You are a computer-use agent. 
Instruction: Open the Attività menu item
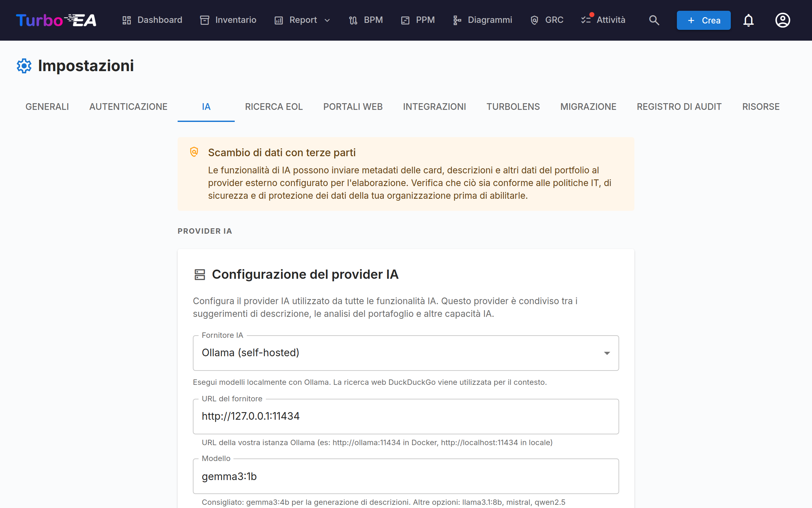603,20
